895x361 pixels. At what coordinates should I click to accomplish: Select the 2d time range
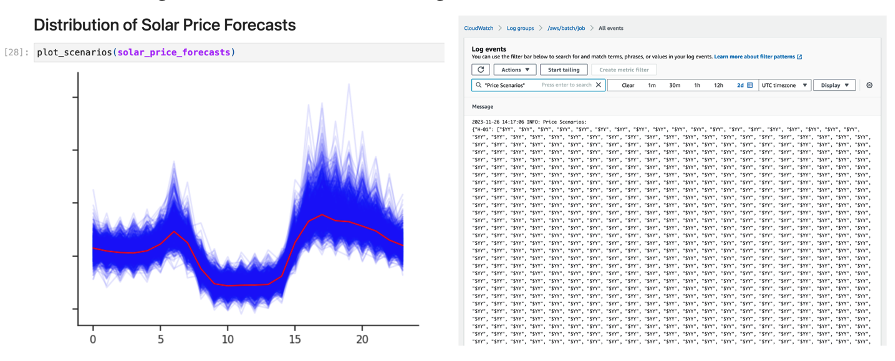coord(740,85)
